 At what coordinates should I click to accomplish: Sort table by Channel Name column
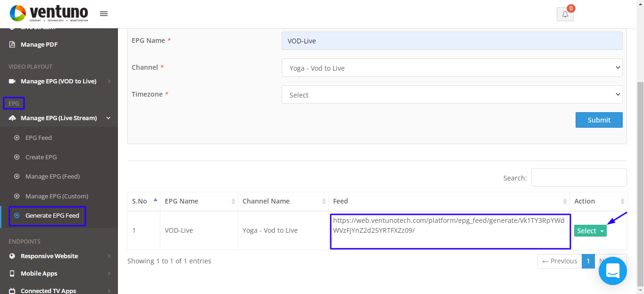pos(324,201)
